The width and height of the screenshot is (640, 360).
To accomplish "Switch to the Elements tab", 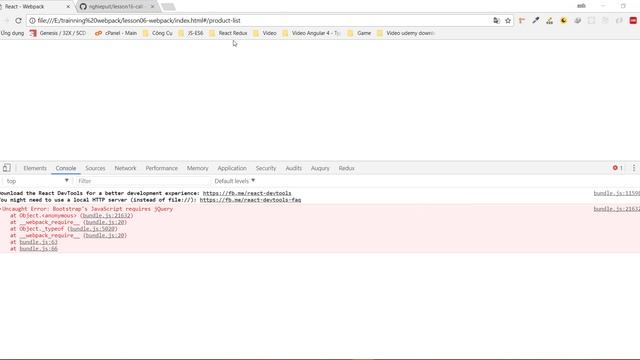I will point(35,168).
